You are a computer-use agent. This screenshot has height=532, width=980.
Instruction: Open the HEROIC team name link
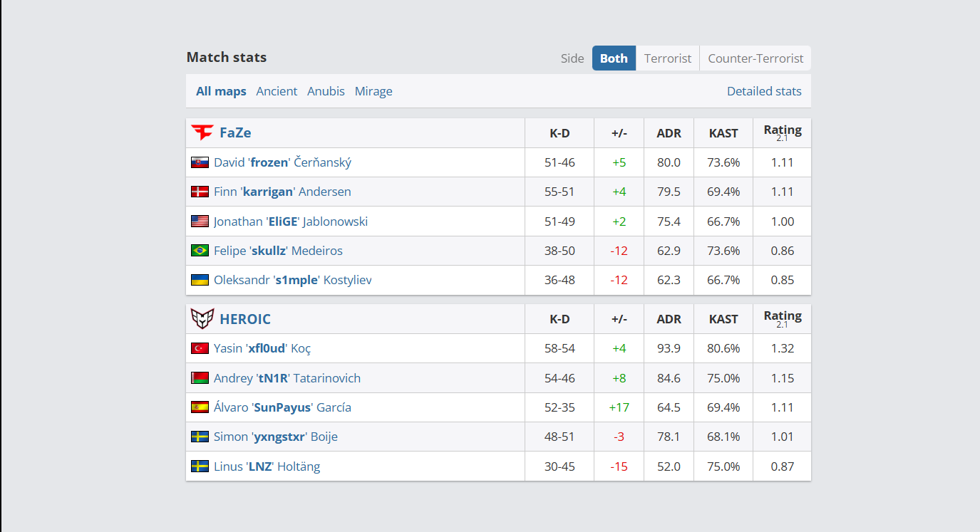coord(245,319)
